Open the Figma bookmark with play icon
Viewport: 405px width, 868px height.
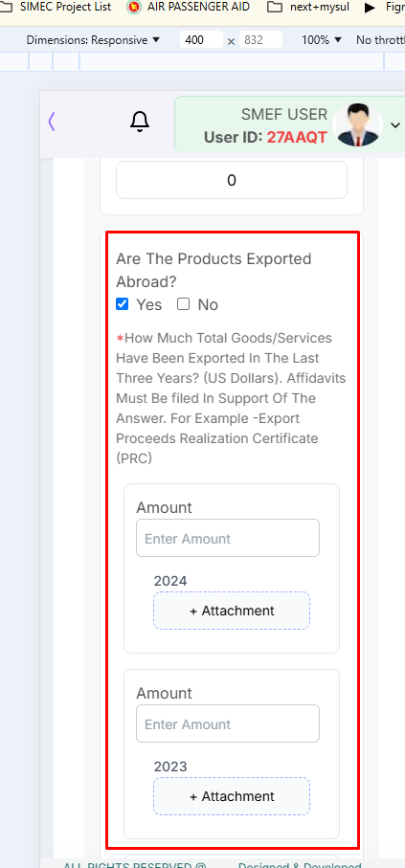[384, 8]
